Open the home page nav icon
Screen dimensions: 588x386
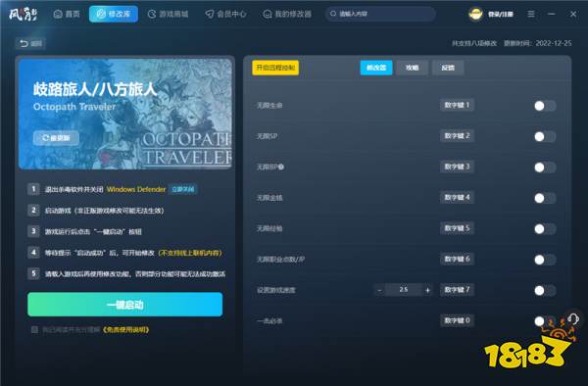pos(58,15)
